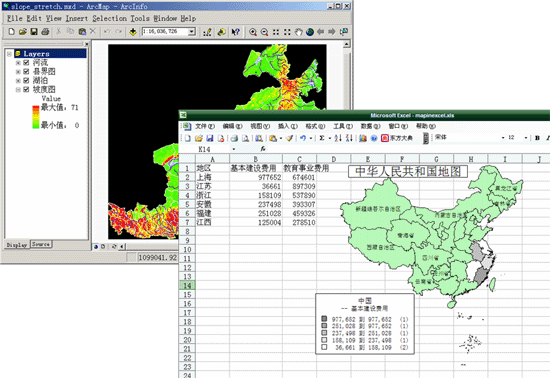Click the Bold button in Excel

click(x=537, y=138)
